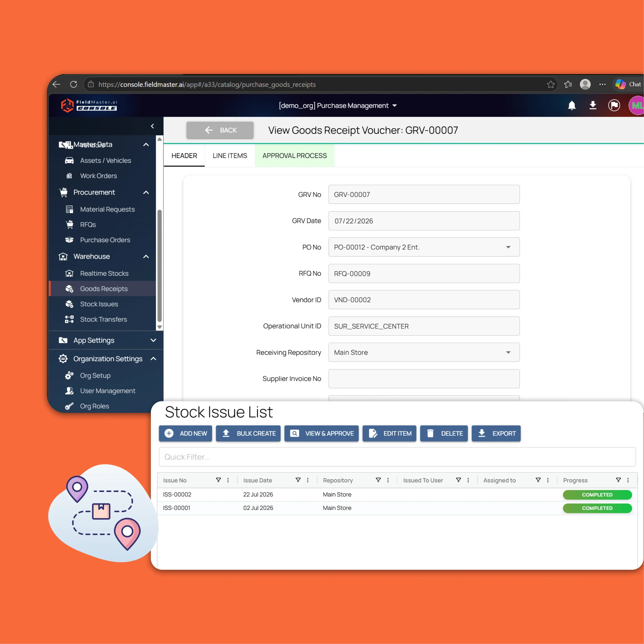
Task: Select the HEADER tab
Action: 184,156
